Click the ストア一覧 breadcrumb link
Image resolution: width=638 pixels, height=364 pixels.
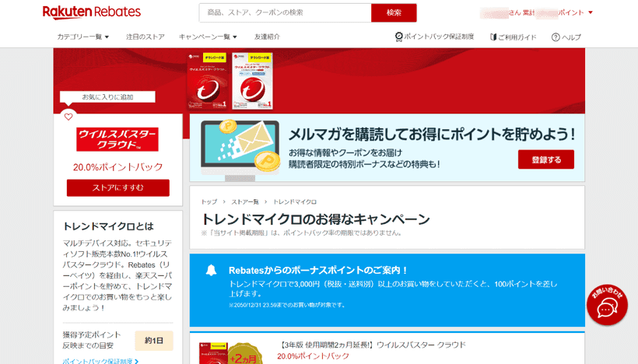click(245, 201)
